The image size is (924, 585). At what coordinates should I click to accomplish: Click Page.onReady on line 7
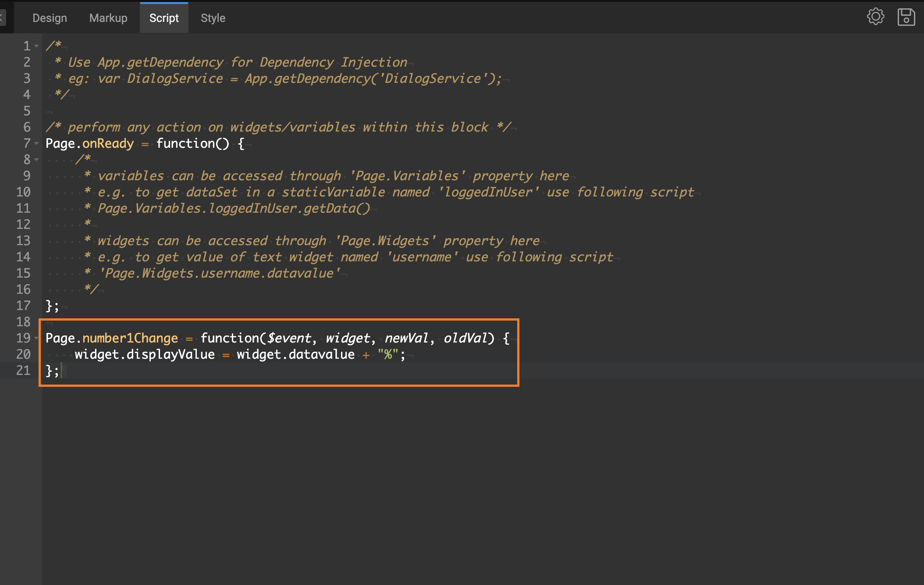click(89, 143)
